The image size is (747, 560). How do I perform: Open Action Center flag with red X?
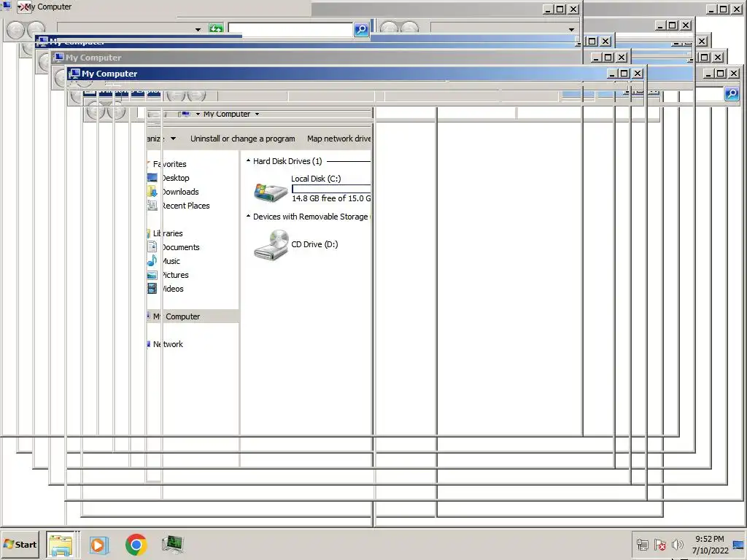659,544
